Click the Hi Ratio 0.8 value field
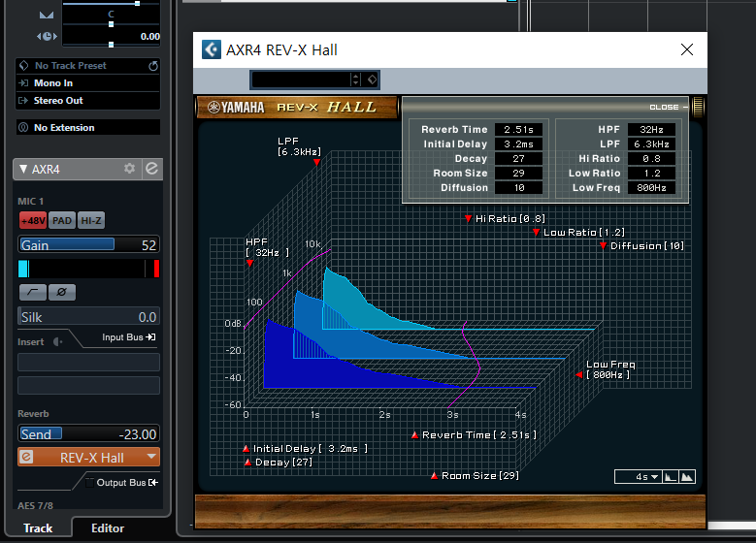The image size is (756, 543). coord(651,158)
